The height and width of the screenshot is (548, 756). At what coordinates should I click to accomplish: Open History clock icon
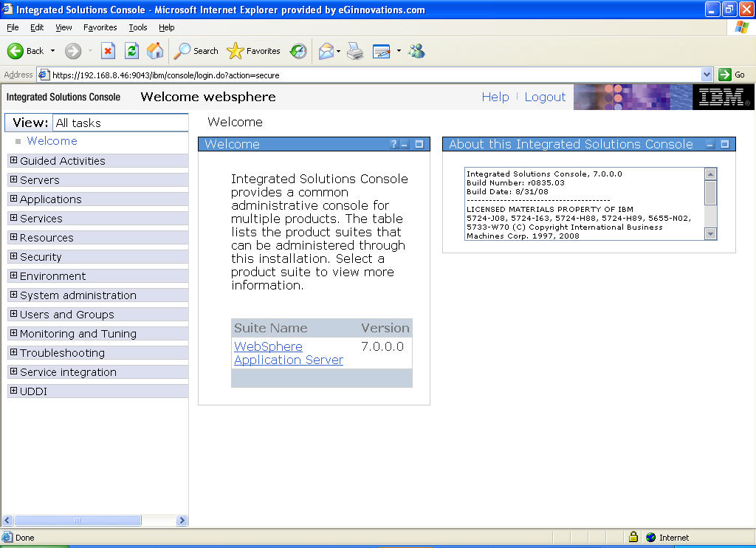pos(298,51)
